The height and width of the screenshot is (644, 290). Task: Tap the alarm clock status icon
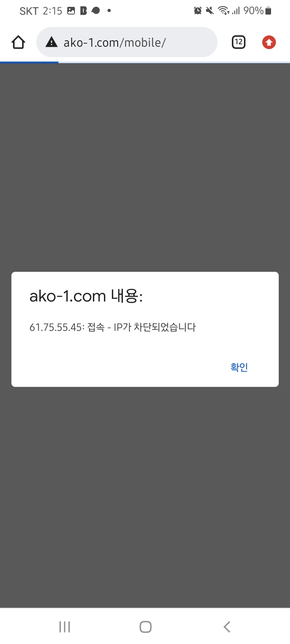(x=198, y=11)
